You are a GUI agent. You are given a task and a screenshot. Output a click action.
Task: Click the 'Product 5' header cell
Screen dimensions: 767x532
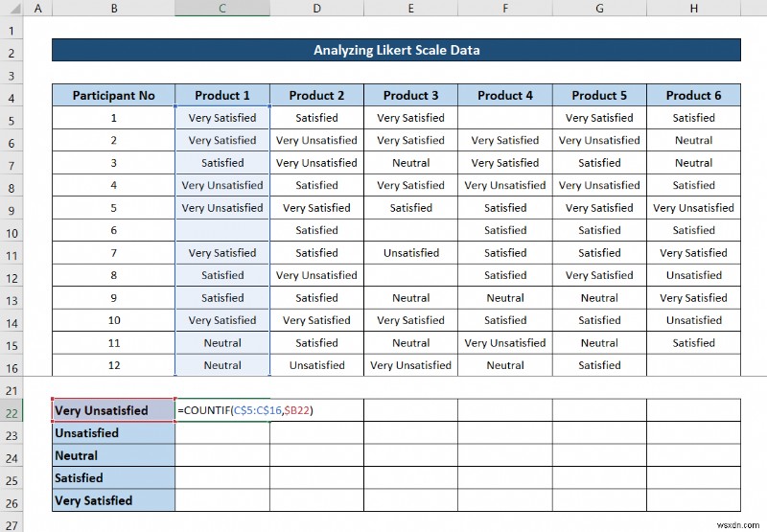pos(600,95)
